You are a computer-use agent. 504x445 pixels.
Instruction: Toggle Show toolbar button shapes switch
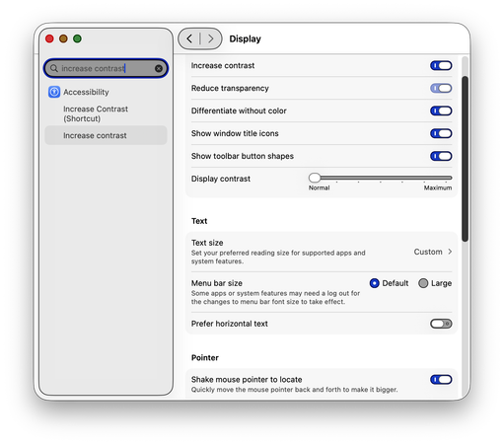[x=441, y=156]
